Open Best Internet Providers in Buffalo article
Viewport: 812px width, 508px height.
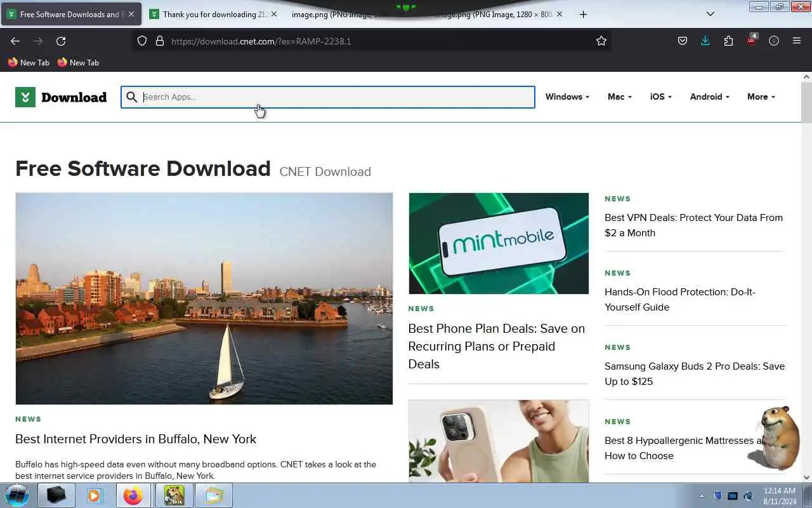(x=136, y=439)
